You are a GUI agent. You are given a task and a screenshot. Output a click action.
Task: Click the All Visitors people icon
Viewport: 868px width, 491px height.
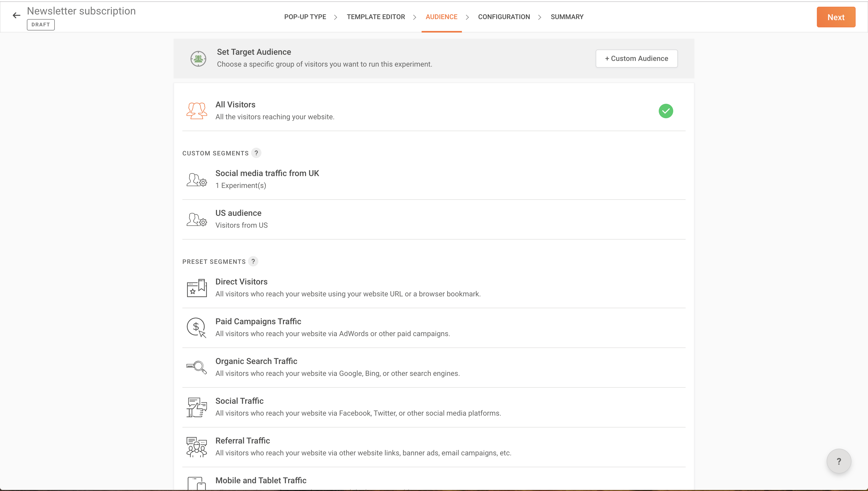tap(197, 110)
